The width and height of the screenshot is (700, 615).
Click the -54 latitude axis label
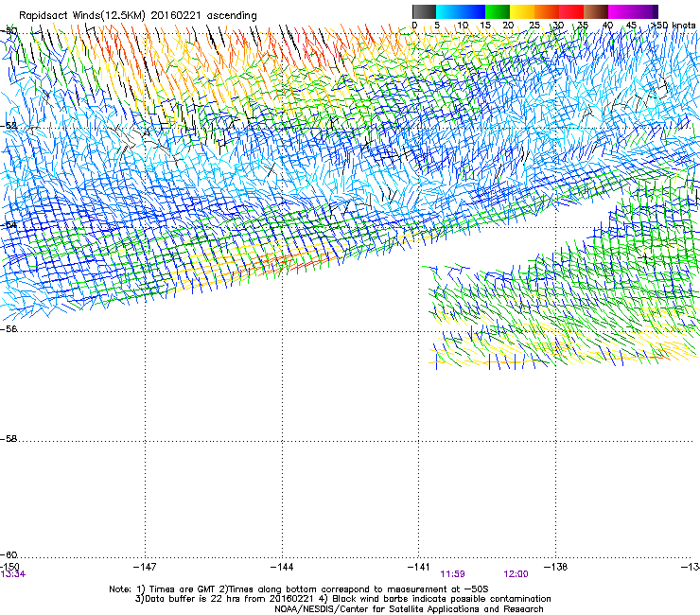[9, 225]
